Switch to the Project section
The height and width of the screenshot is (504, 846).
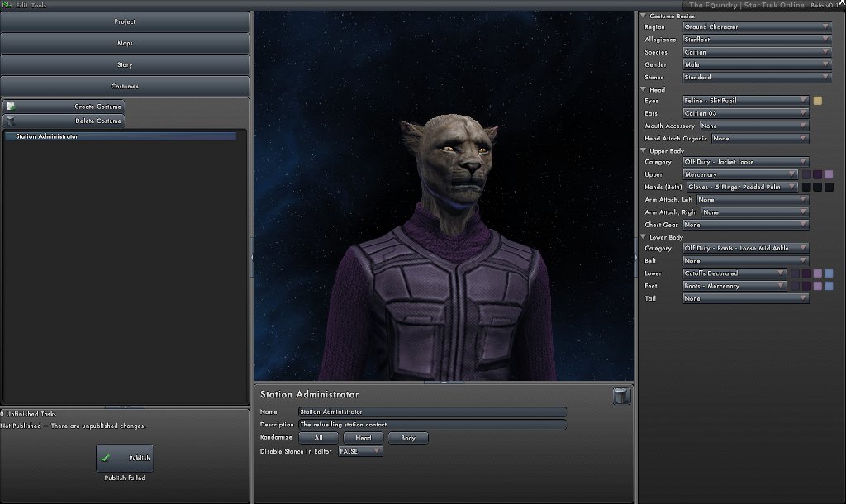coord(125,21)
